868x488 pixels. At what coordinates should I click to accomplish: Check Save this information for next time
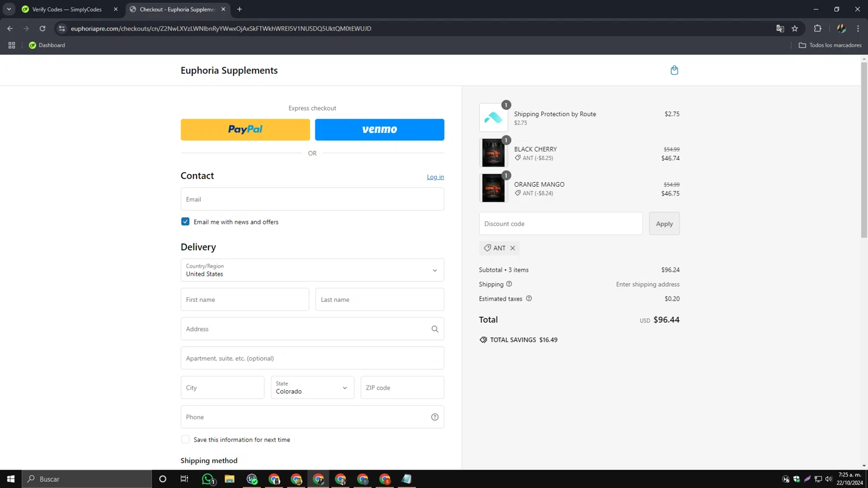click(185, 439)
